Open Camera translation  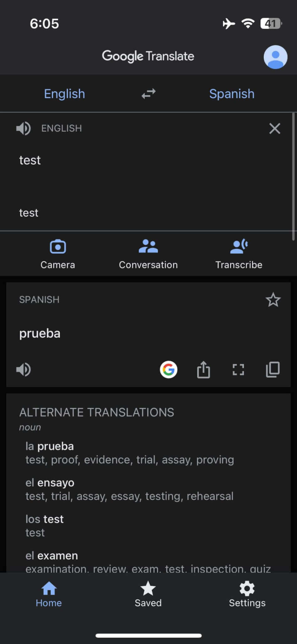[58, 254]
